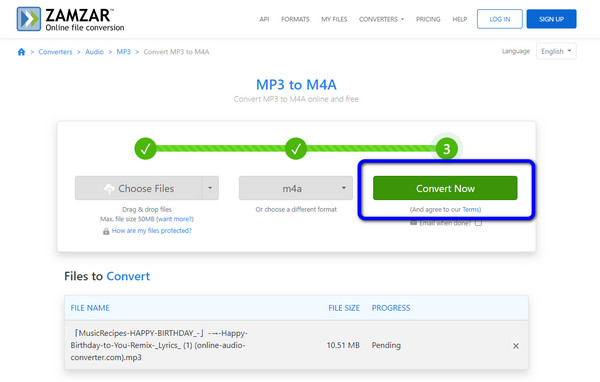
Task: Click 'Or choose a different format' text
Action: [x=296, y=210]
